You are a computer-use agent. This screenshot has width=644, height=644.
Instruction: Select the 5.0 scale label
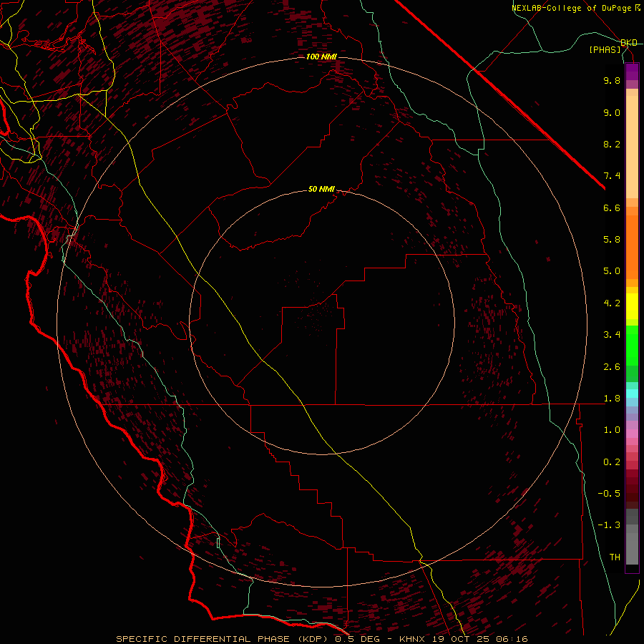pos(612,271)
